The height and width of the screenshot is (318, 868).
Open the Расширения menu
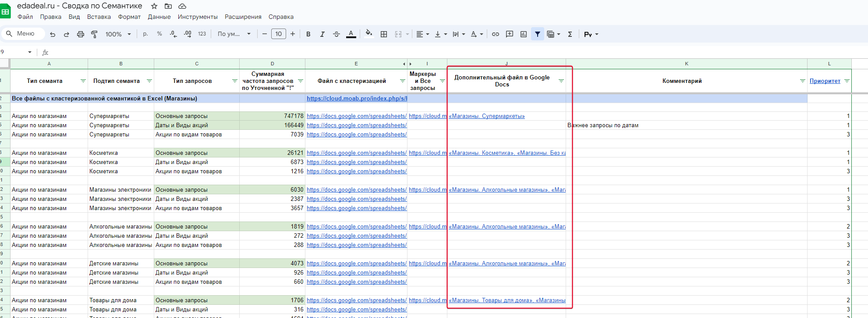[x=243, y=17]
